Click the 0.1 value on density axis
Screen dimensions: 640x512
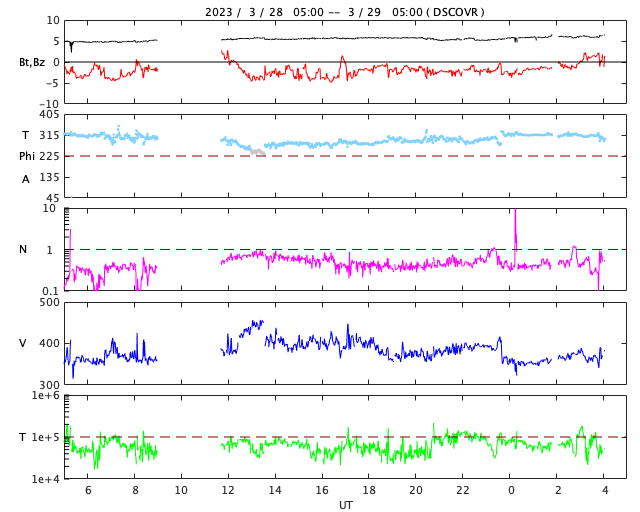coord(49,291)
